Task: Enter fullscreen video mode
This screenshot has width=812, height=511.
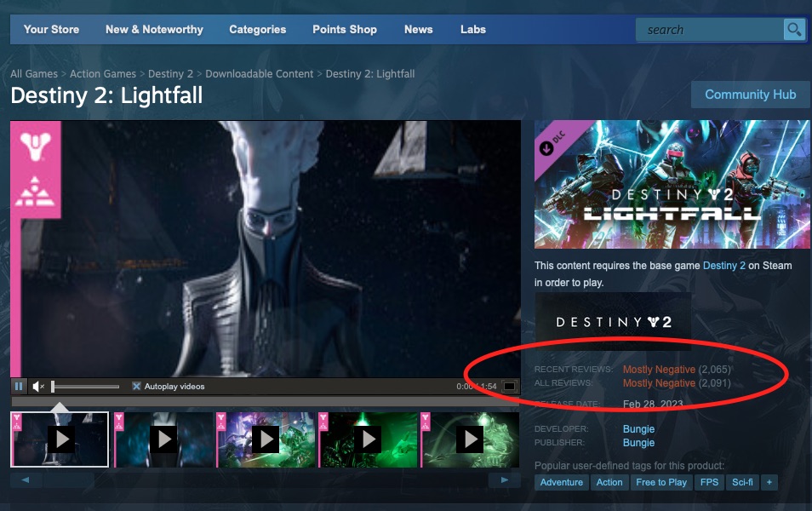Action: click(510, 386)
